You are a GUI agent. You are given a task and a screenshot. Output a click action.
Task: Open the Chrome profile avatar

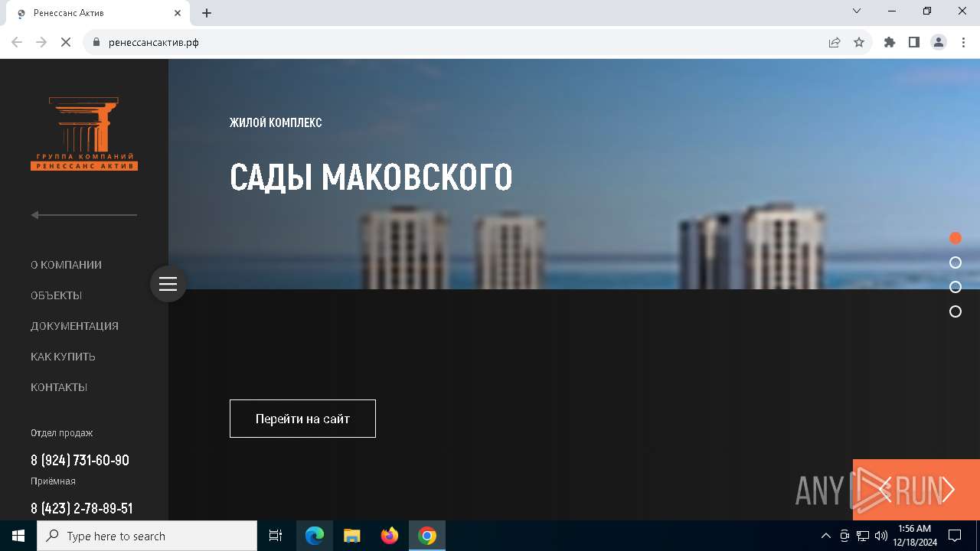939,42
